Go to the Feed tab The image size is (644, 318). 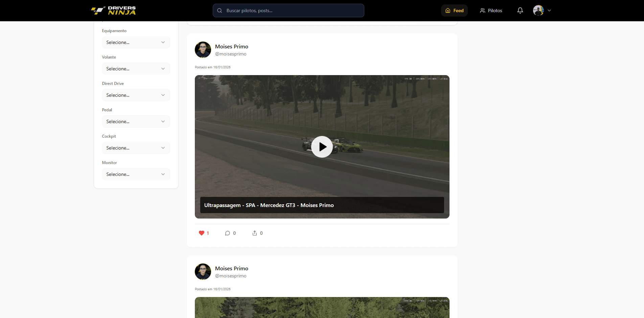click(x=454, y=10)
